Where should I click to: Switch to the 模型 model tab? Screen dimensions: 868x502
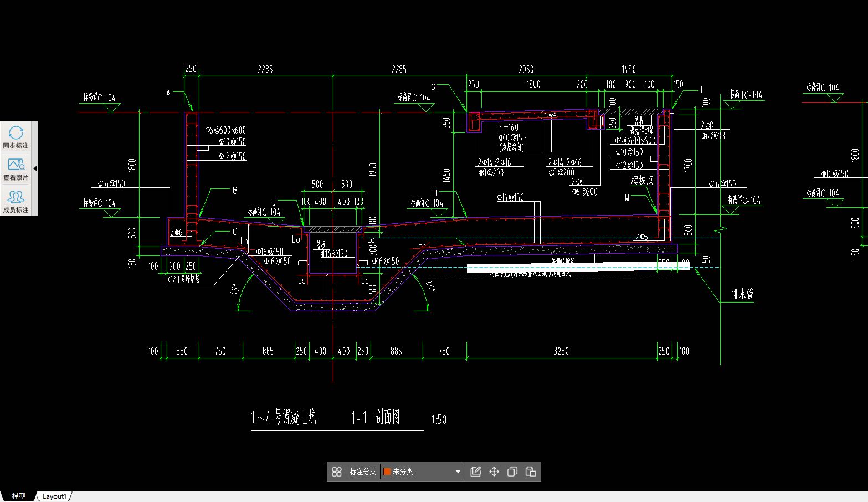pos(18,496)
